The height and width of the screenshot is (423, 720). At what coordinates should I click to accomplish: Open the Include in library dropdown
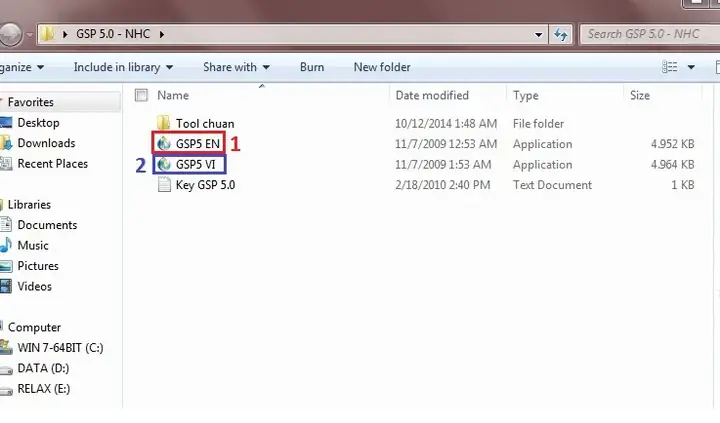click(x=123, y=67)
